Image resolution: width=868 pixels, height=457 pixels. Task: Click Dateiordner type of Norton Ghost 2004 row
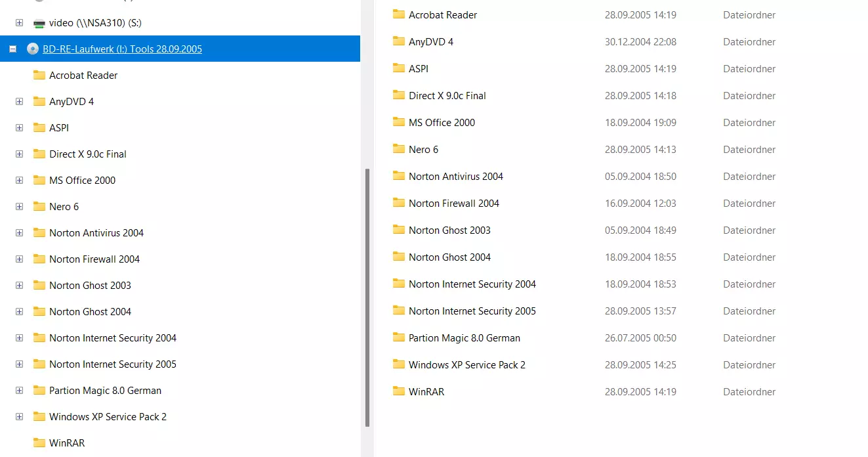[749, 257]
